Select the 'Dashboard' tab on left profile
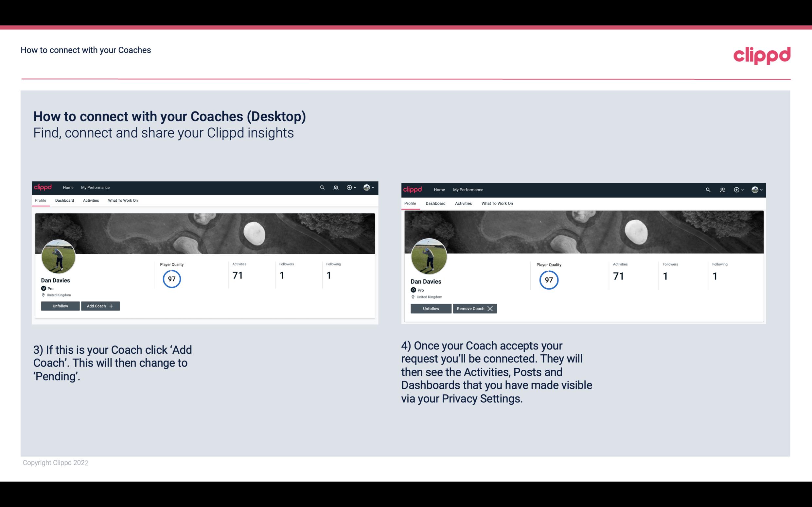This screenshot has width=812, height=507. [64, 200]
